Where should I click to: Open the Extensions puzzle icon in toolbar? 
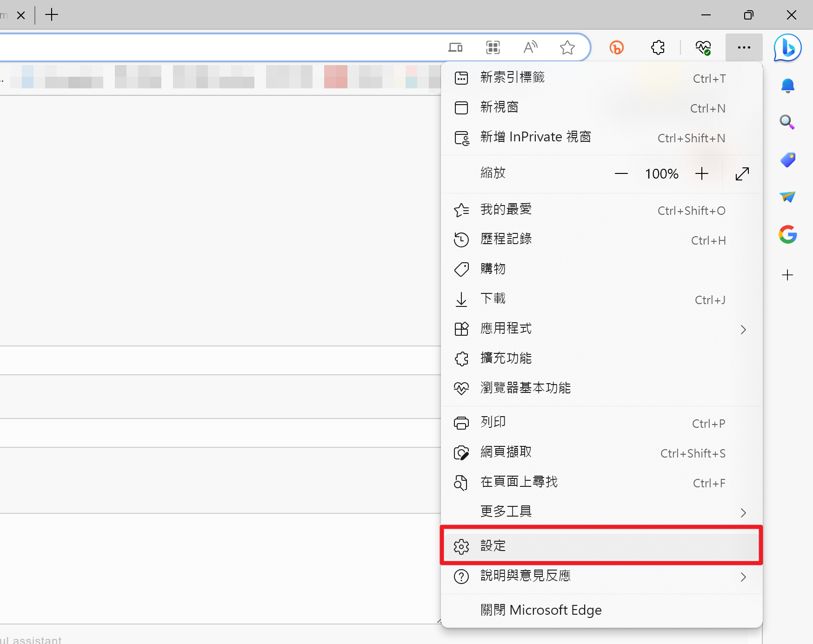[658, 47]
